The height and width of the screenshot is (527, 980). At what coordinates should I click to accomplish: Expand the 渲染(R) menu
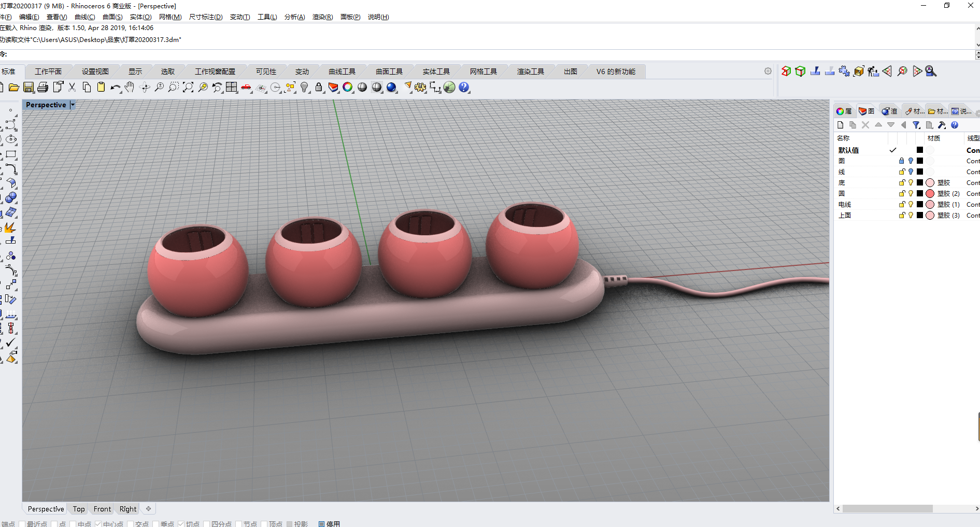tap(322, 17)
